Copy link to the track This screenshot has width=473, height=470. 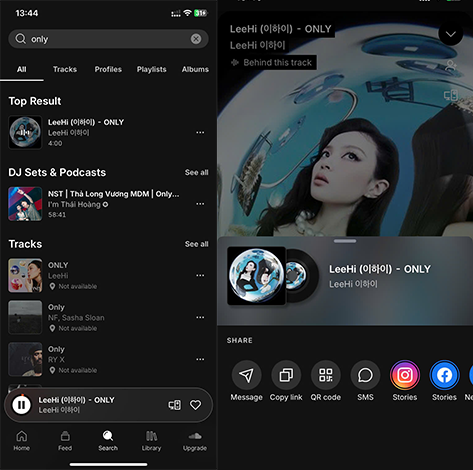click(x=286, y=381)
